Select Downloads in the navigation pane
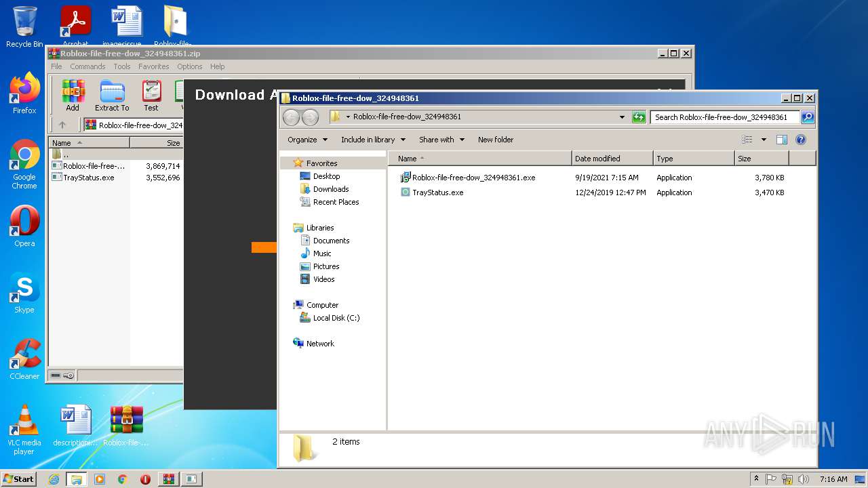Screen dimensions: 868x488 (331, 189)
